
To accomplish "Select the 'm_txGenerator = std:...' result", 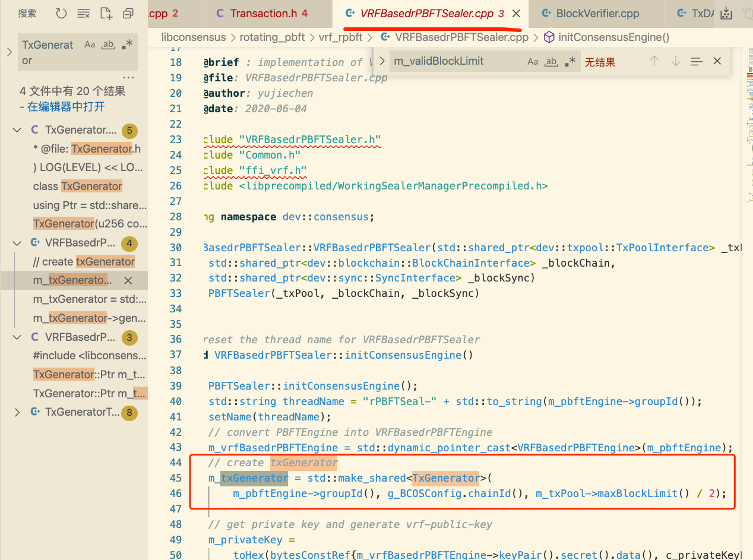I will 90,299.
